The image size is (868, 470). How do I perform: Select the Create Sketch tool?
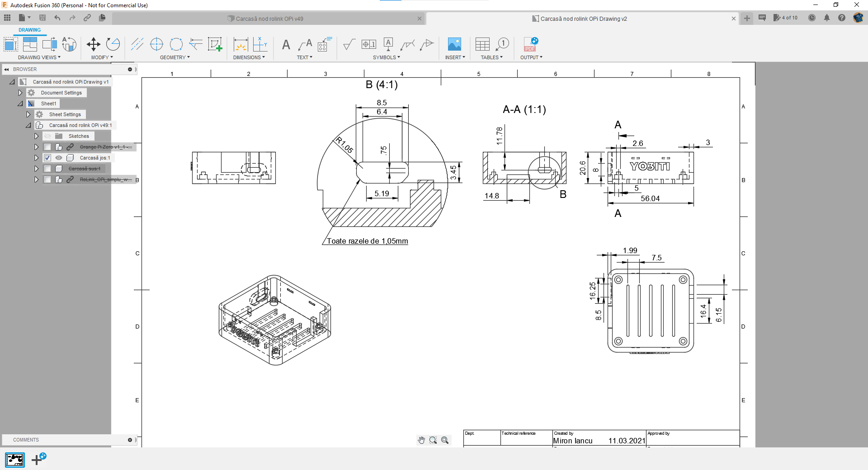click(x=215, y=44)
